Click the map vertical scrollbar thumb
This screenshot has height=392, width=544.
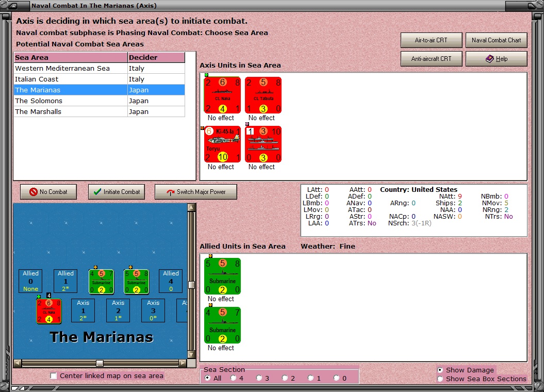point(191,285)
